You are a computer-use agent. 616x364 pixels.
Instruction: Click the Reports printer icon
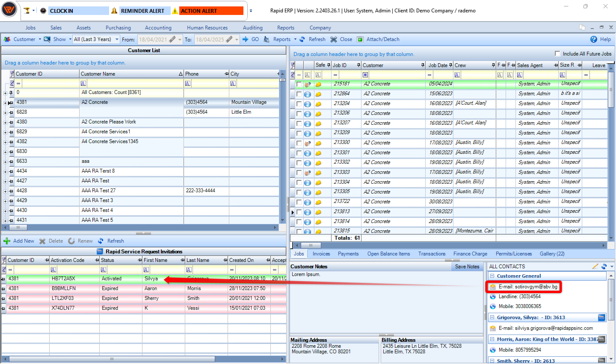click(x=267, y=39)
